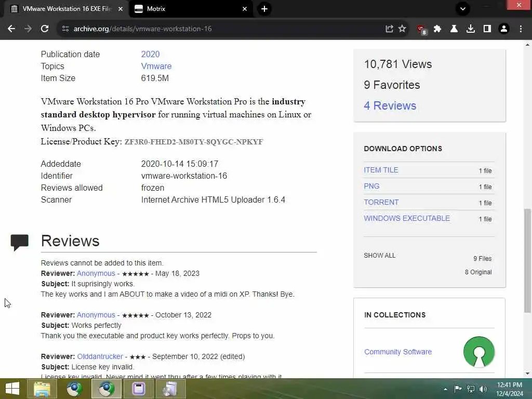Screen dimensions: 532x399
Task: Click the scrollbar up arrow
Action: 527,45
